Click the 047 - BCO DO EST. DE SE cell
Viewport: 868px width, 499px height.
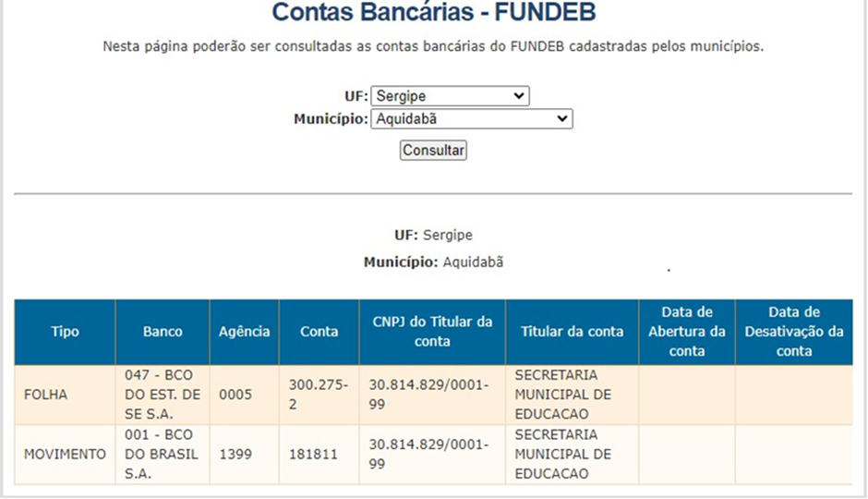point(163,395)
